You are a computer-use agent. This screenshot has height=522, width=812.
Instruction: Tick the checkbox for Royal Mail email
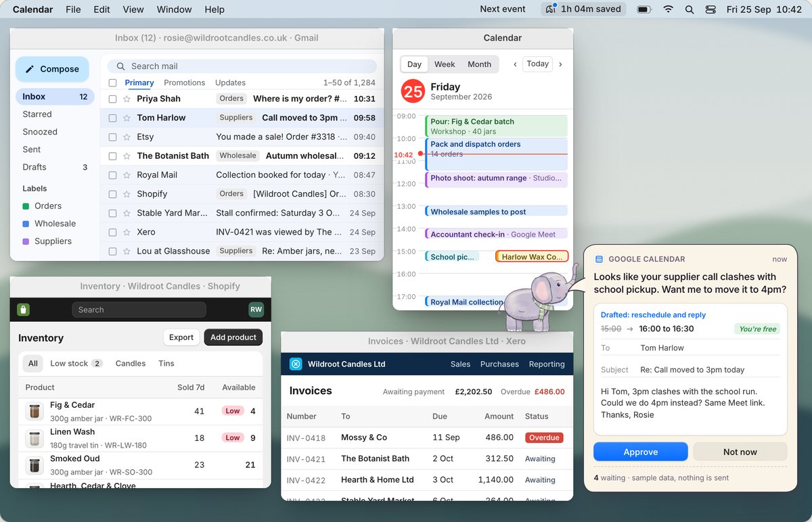[x=112, y=175]
